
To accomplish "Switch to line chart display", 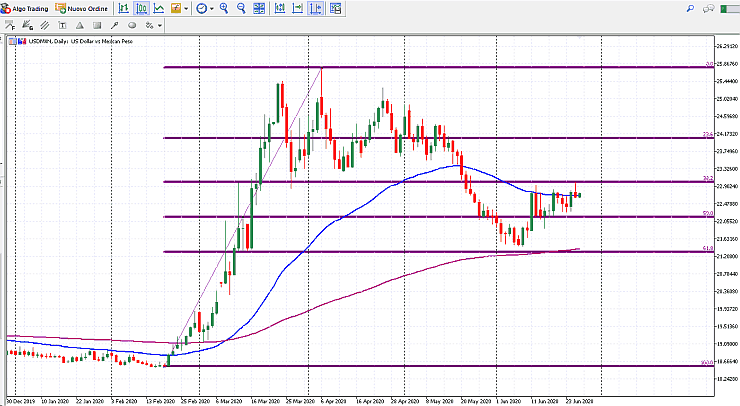I will 159,8.
